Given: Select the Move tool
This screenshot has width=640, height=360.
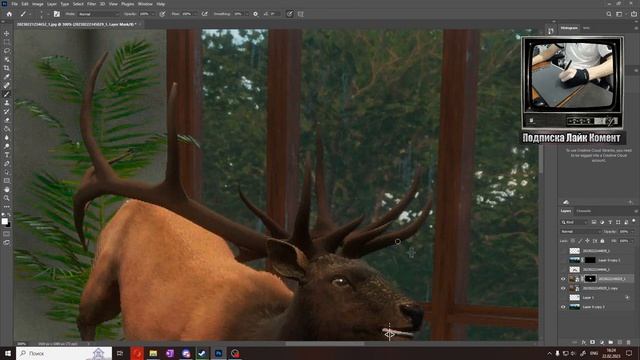Looking at the screenshot, I should coord(7,33).
